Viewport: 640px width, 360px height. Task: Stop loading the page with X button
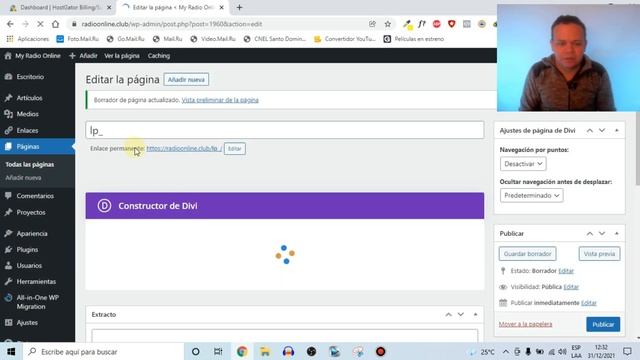[x=40, y=24]
